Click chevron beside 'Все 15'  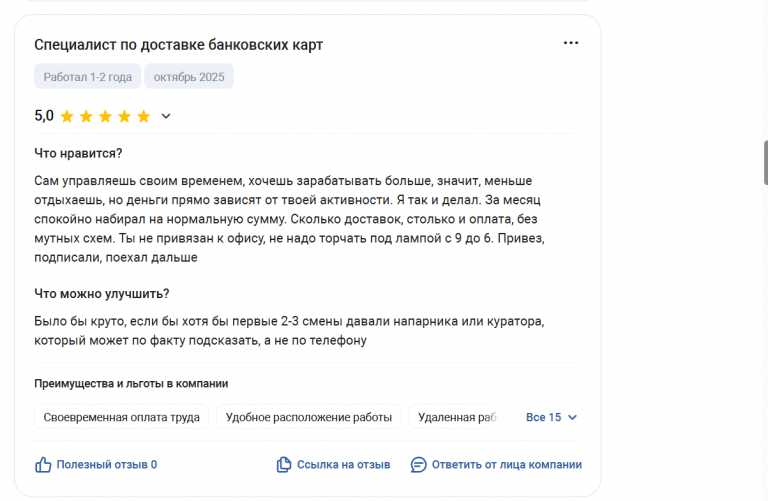pos(573,417)
